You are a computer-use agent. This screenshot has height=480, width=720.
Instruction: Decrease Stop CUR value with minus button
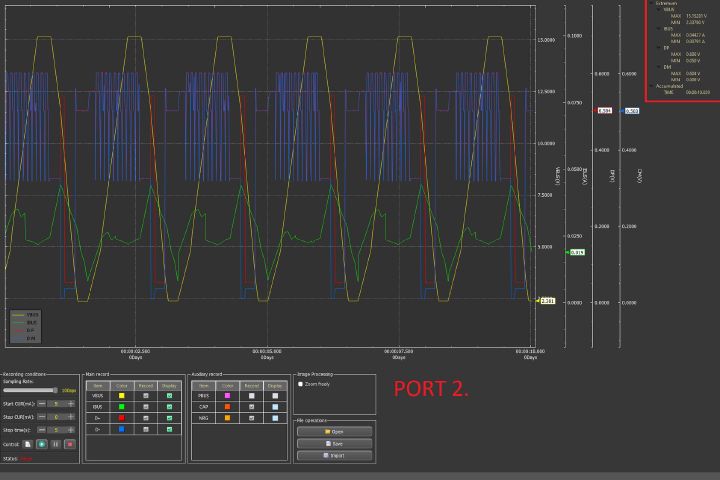[41, 416]
